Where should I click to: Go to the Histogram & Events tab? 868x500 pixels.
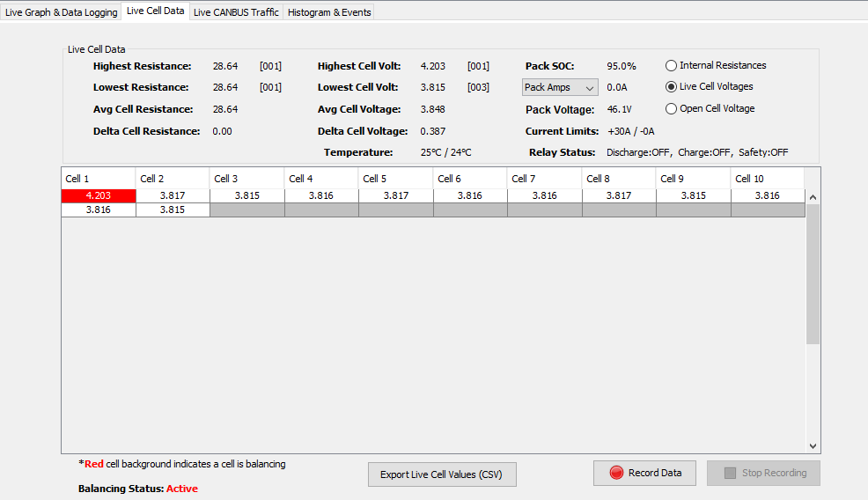click(329, 12)
